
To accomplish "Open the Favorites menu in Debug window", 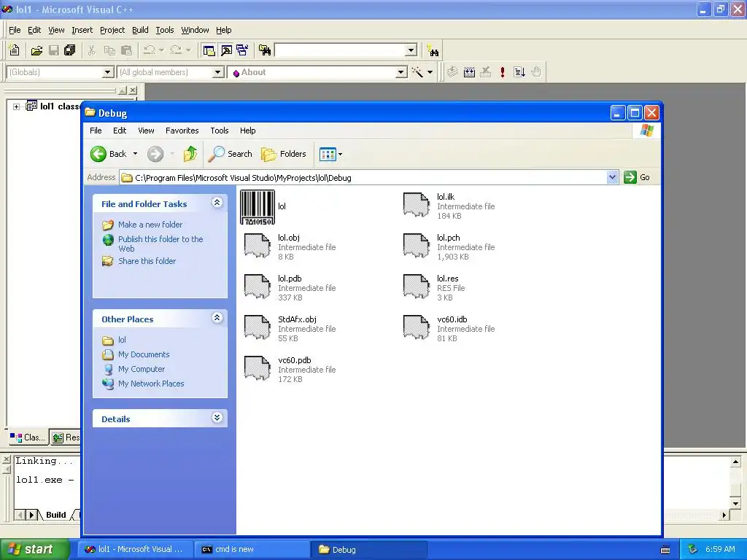I will pos(182,131).
